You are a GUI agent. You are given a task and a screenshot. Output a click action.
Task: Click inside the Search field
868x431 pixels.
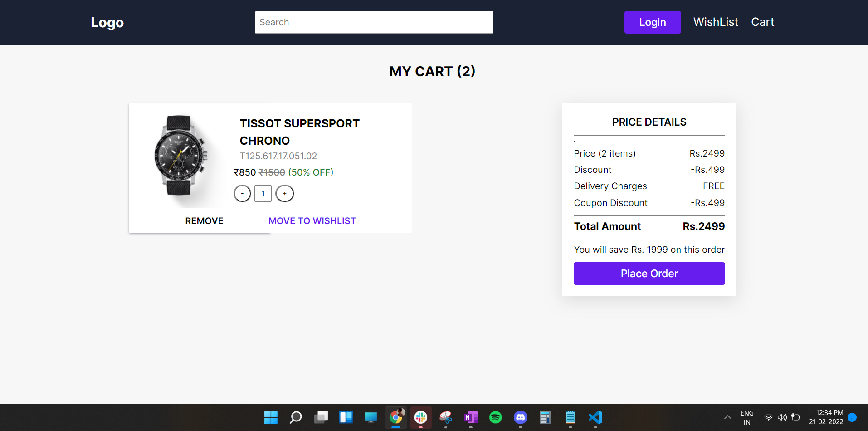(374, 22)
